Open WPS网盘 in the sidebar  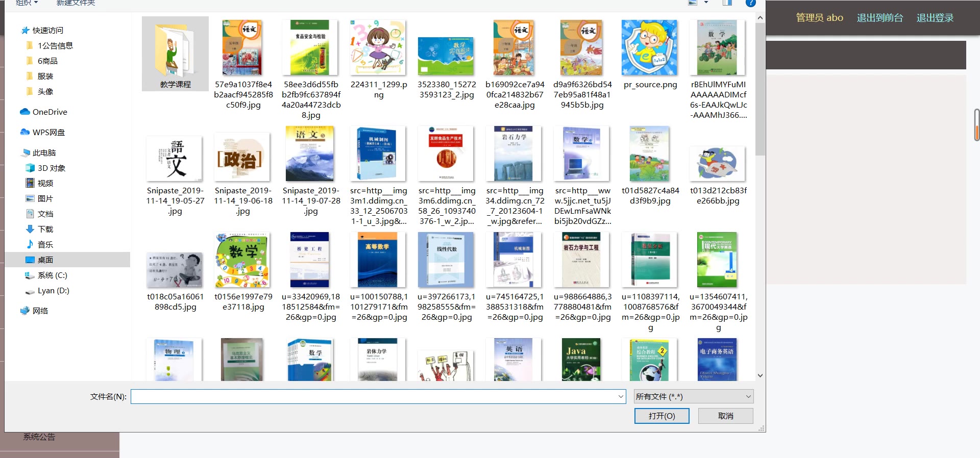pyautogui.click(x=48, y=132)
